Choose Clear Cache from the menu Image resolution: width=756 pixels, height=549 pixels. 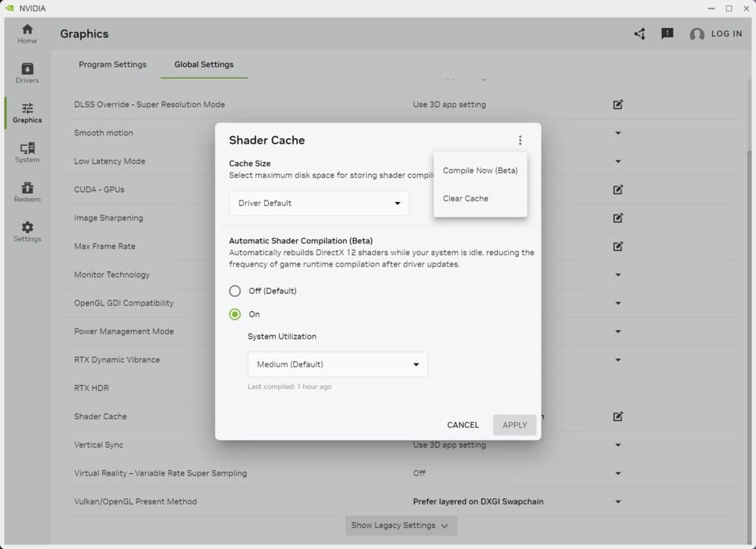tap(465, 198)
